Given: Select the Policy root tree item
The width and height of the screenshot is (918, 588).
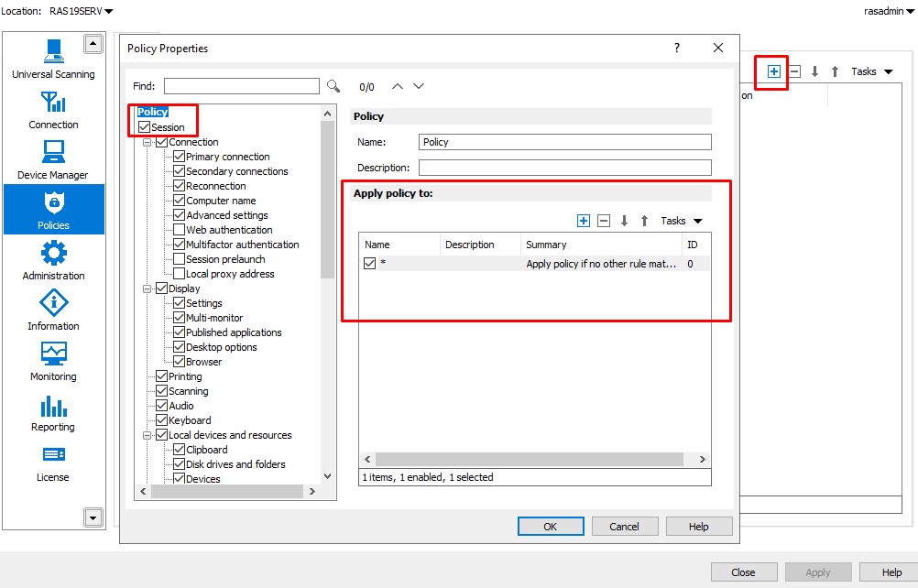Looking at the screenshot, I should tap(152, 112).
